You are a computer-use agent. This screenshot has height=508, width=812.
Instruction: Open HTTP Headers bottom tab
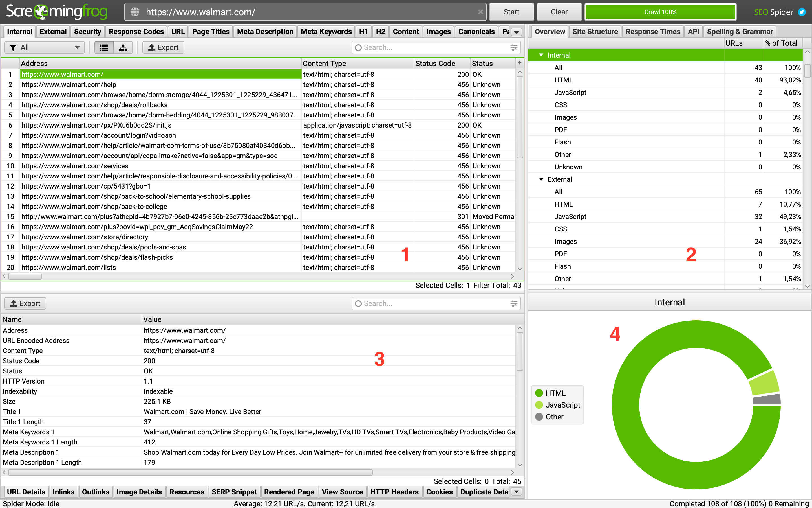pos(395,492)
